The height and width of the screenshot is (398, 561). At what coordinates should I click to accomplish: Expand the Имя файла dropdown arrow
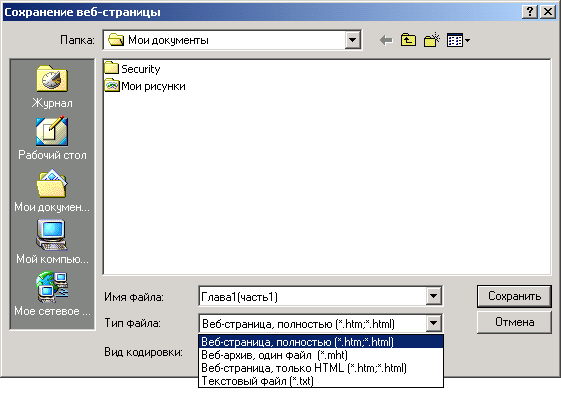[433, 296]
